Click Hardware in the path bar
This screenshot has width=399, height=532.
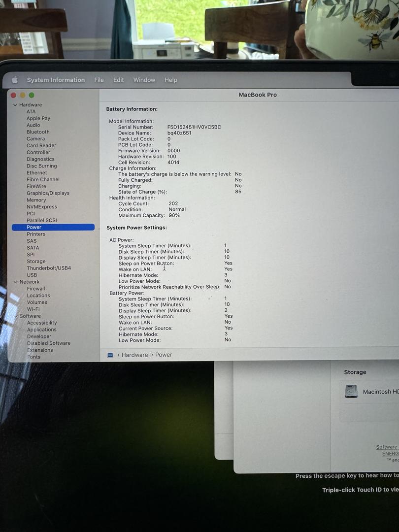134,355
